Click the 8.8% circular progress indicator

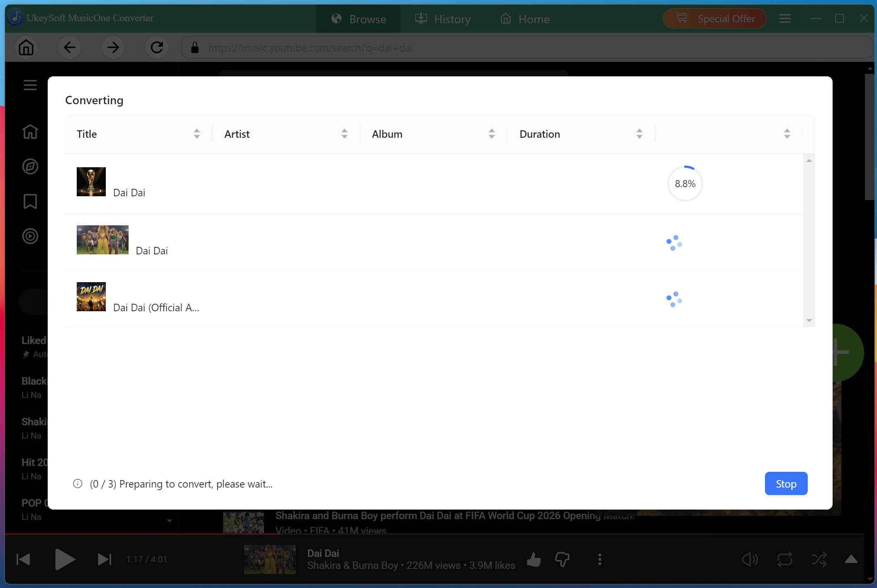[685, 183]
